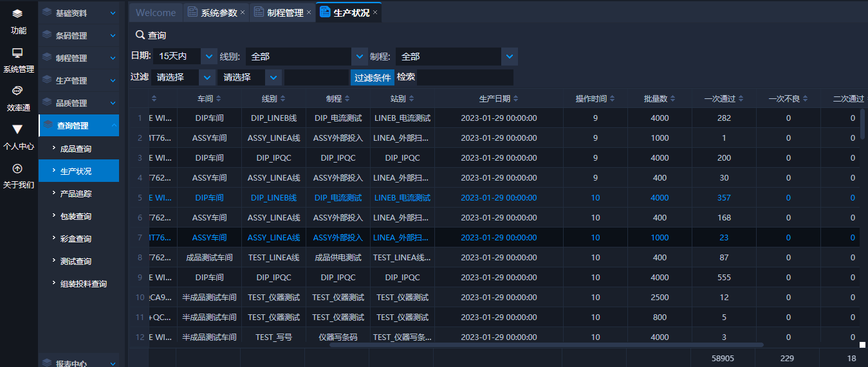868x367 pixels.
Task: Close the 制程管理 tab
Action: click(x=309, y=12)
